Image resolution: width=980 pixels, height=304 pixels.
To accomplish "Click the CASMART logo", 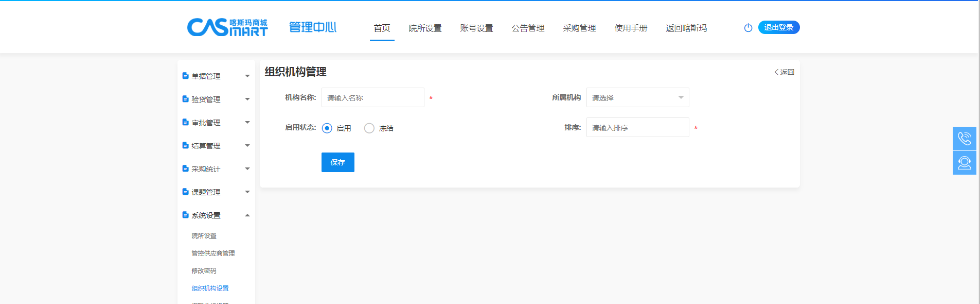I will [x=227, y=27].
